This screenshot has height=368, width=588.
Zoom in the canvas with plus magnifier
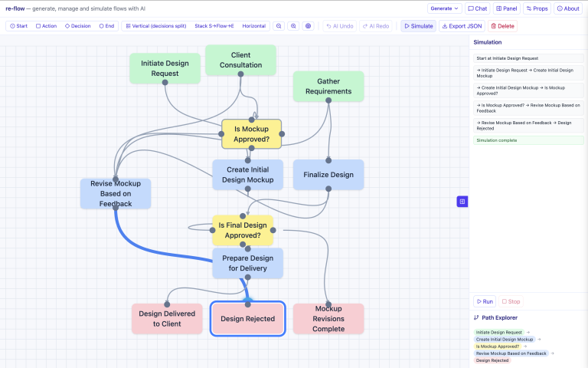point(293,26)
